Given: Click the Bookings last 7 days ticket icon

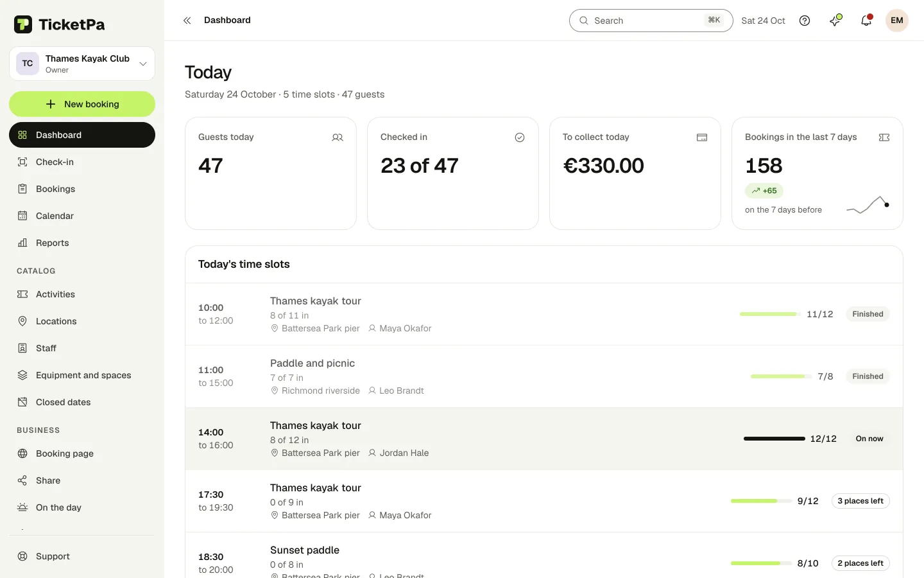Looking at the screenshot, I should (884, 137).
